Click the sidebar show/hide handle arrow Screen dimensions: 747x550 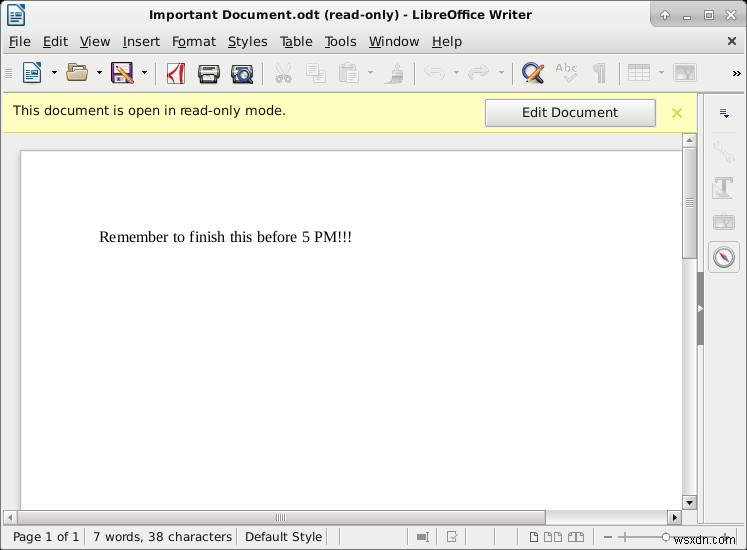[x=700, y=308]
